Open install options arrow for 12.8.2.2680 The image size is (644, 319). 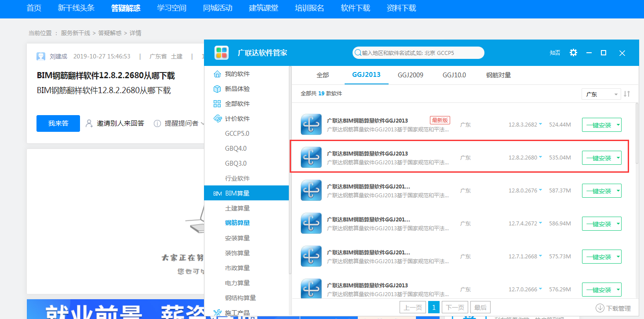click(618, 158)
